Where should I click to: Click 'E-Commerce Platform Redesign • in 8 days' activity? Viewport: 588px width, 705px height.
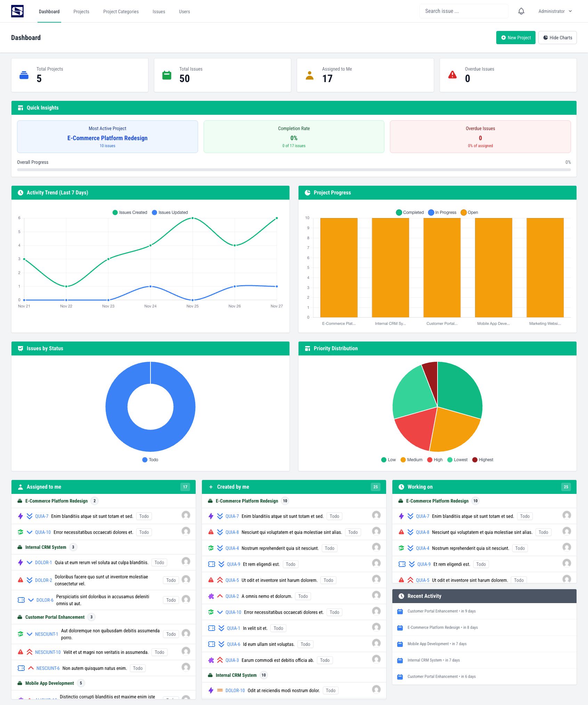coord(442,627)
